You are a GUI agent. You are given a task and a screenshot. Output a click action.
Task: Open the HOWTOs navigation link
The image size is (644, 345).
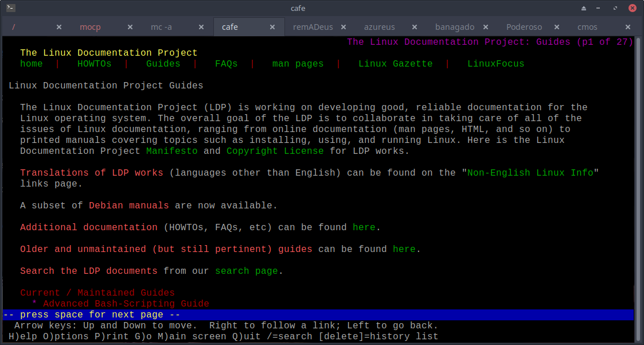pos(95,64)
